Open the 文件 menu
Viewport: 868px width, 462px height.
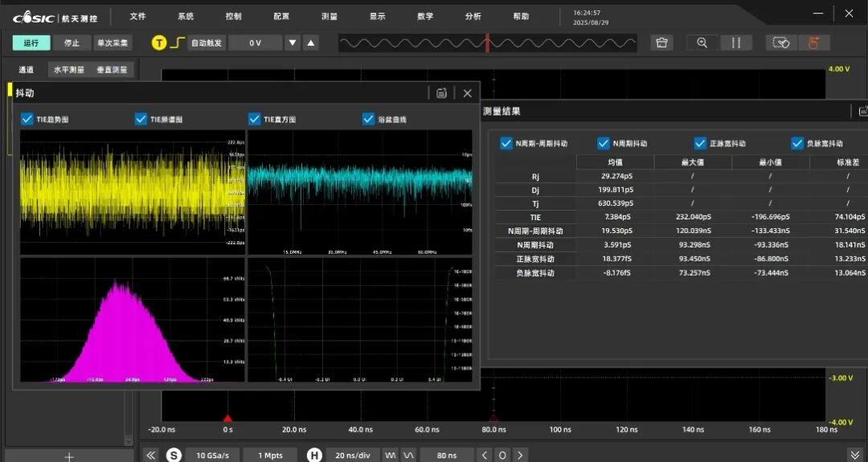point(138,16)
